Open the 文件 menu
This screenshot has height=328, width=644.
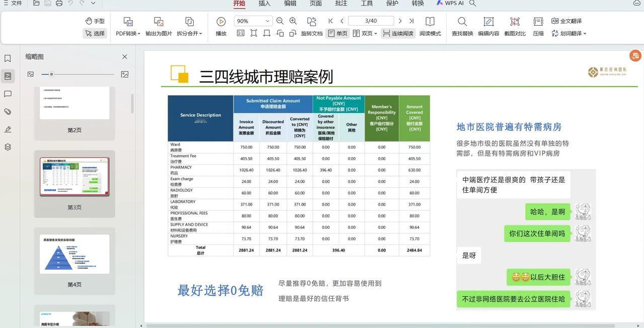12,3
